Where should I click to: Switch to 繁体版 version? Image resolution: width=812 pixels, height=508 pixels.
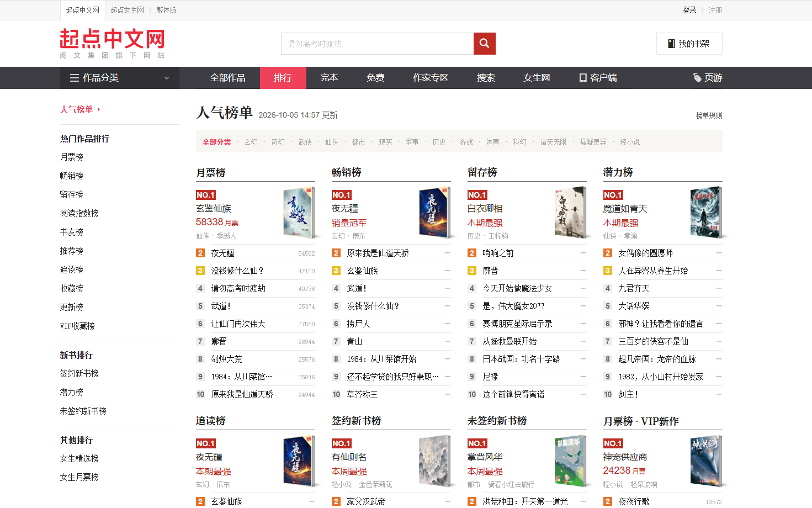(166, 10)
